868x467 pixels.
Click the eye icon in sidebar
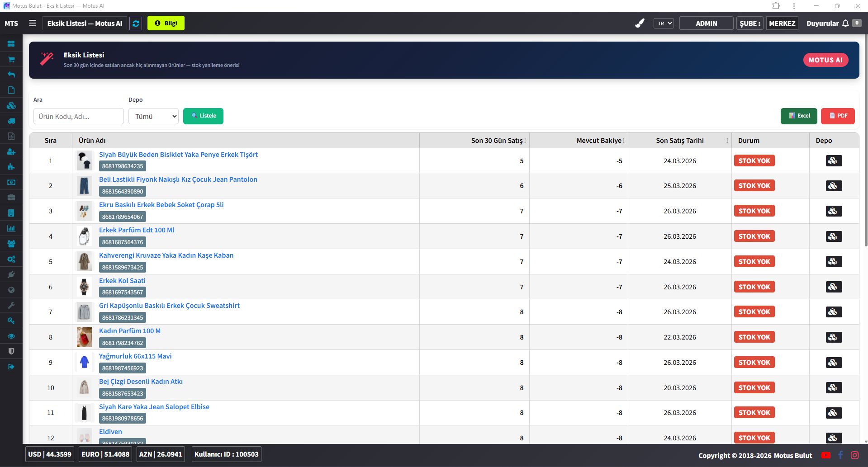(x=11, y=336)
